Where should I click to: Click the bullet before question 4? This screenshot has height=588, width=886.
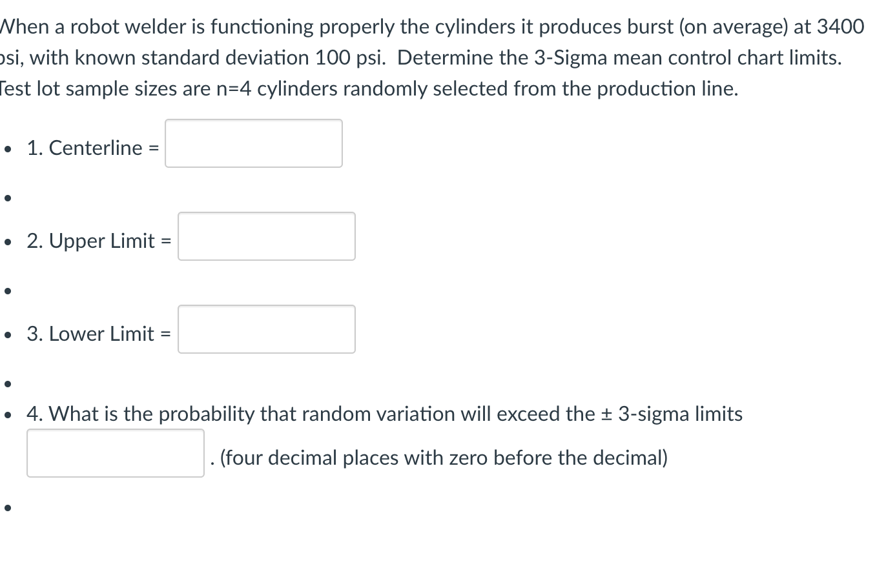(7, 415)
